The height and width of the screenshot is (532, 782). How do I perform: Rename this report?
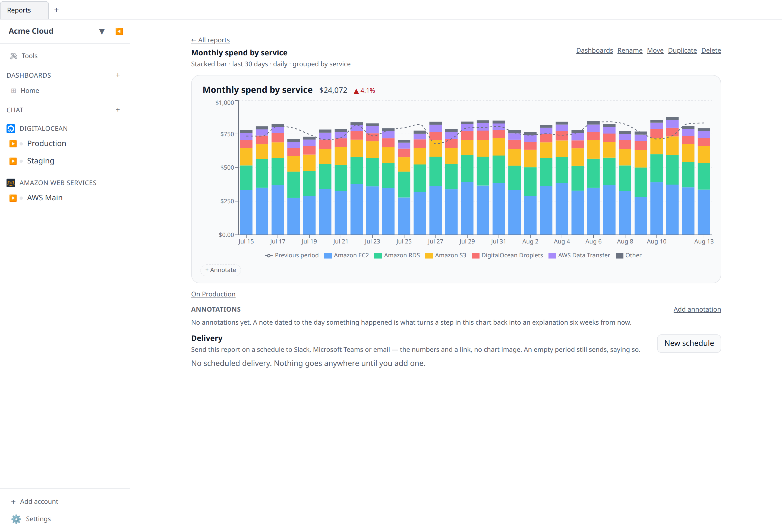pyautogui.click(x=630, y=50)
